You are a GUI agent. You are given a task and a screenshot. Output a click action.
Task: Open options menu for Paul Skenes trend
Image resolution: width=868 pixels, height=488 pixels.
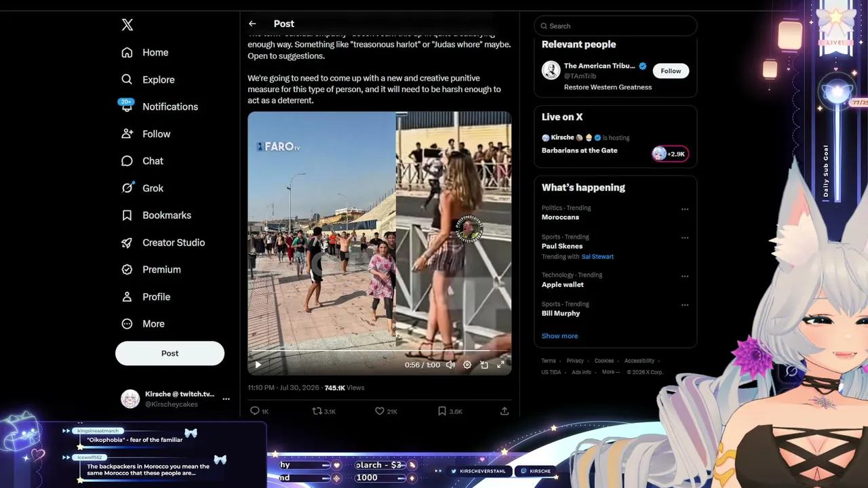pos(685,238)
